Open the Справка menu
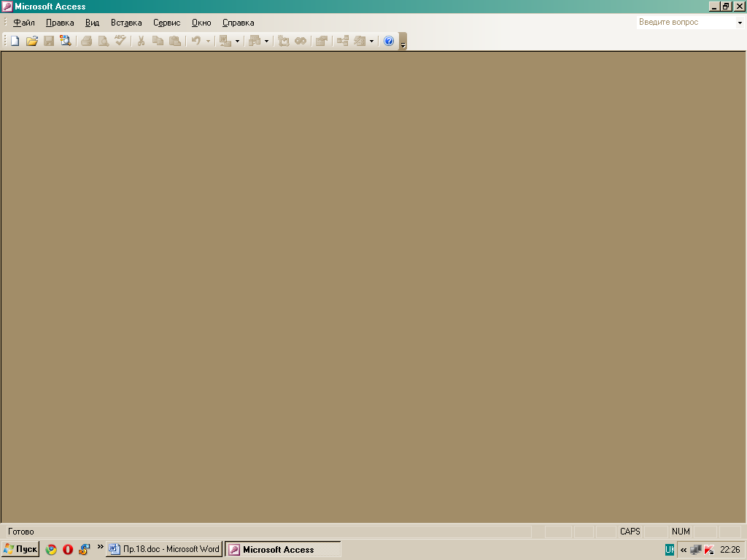The image size is (747, 560). [239, 23]
